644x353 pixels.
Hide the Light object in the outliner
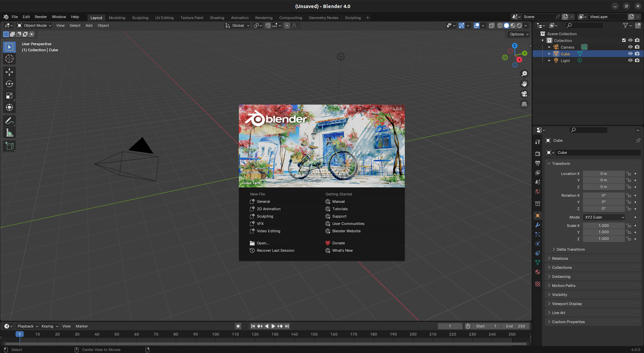click(x=630, y=60)
